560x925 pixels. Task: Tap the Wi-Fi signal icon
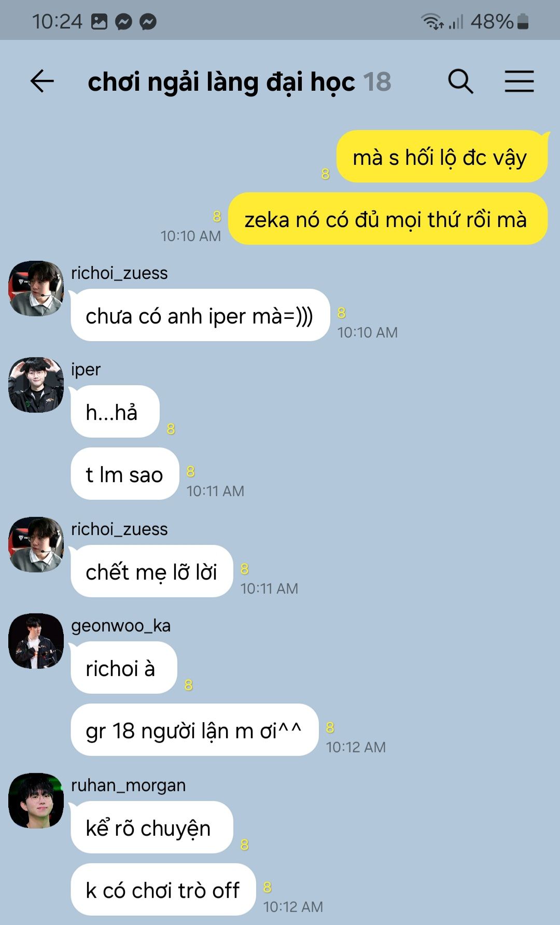pos(431,22)
